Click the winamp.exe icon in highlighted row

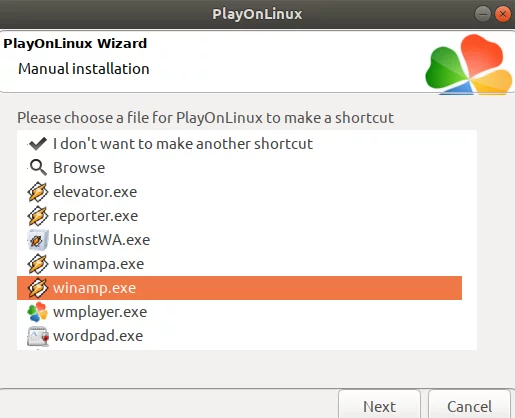(x=38, y=288)
